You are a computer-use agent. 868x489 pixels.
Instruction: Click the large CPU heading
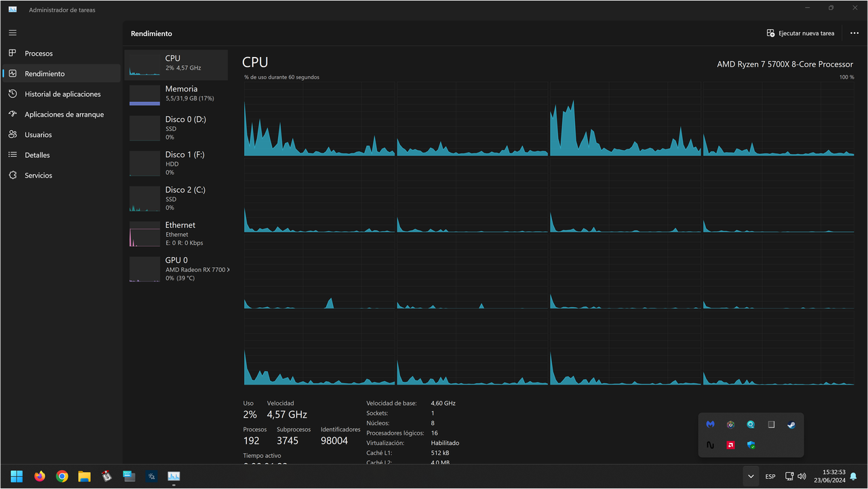(x=255, y=62)
